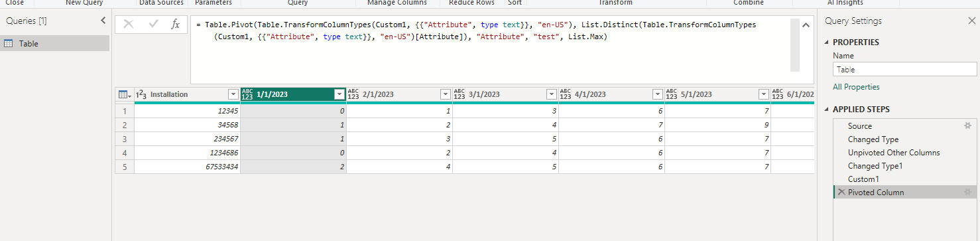
Task: Click the Combine ribbon group label
Action: click(748, 3)
